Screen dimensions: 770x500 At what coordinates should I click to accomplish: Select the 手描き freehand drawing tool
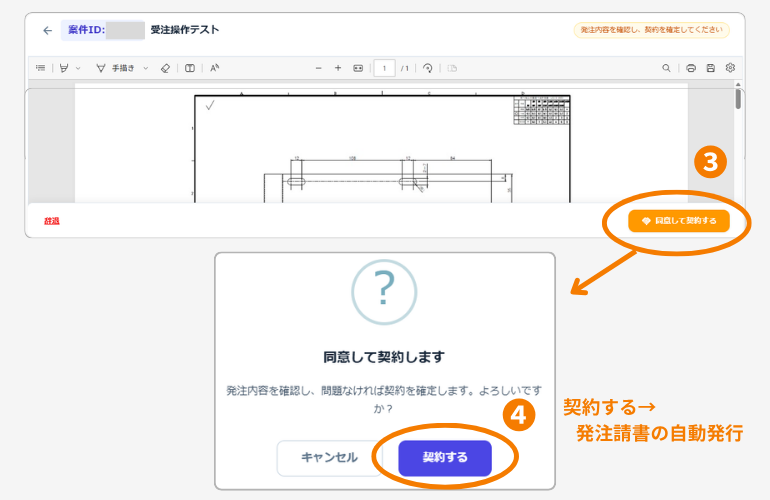[x=115, y=68]
